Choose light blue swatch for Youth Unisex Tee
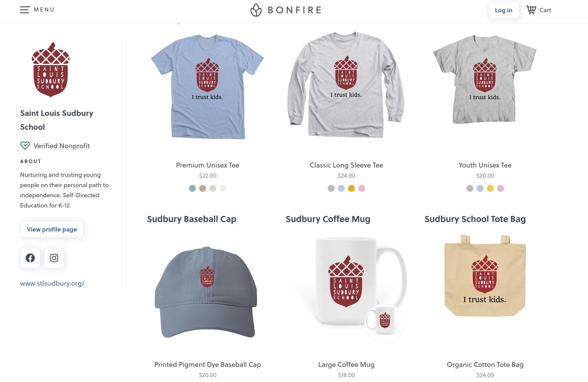Image resolution: width=588 pixels, height=382 pixels. [x=480, y=188]
